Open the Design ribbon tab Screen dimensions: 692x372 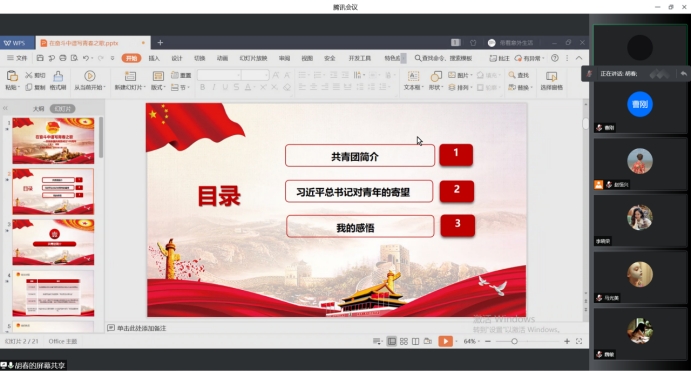click(177, 58)
